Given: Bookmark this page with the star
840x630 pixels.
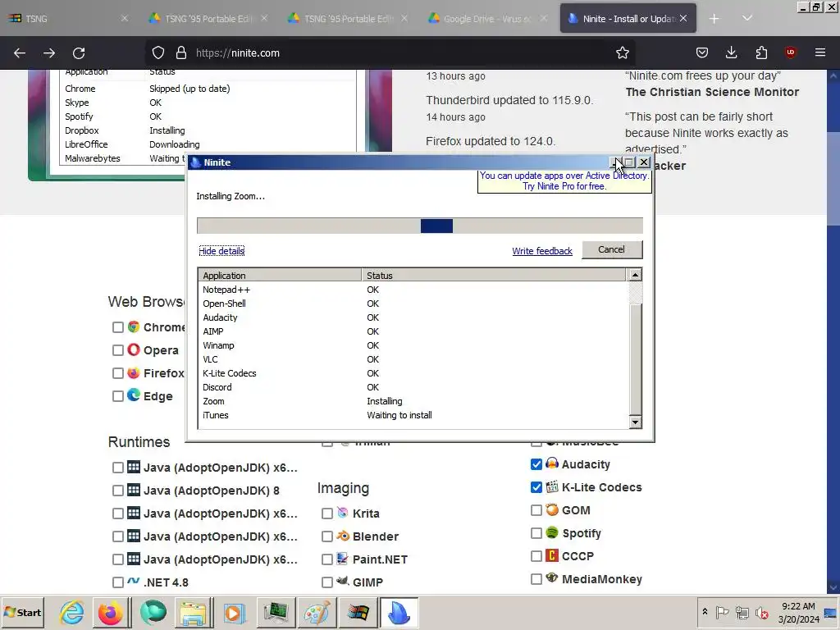Looking at the screenshot, I should [622, 53].
